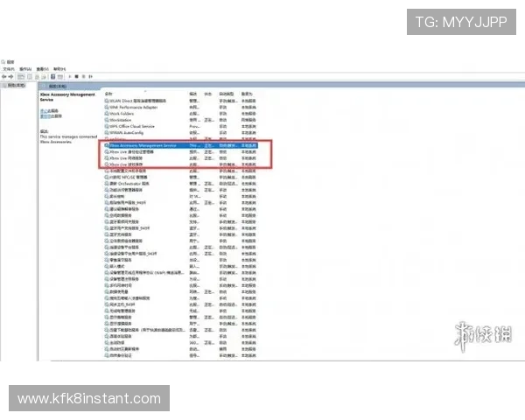Click the gear icon beside WLAN Direct service
The image size is (525, 420).
pos(106,101)
